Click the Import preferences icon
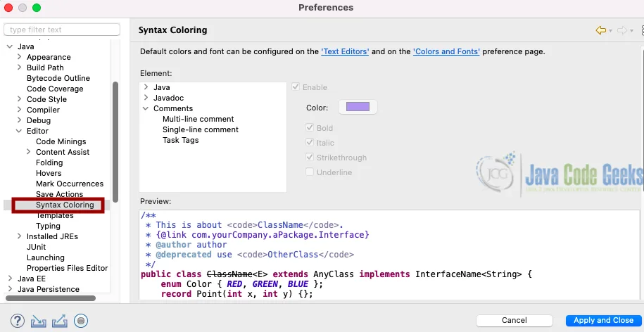The image size is (644, 332). pyautogui.click(x=39, y=321)
